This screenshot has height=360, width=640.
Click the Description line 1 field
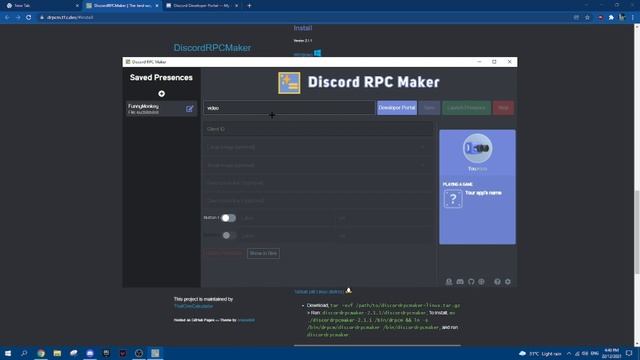319,183
